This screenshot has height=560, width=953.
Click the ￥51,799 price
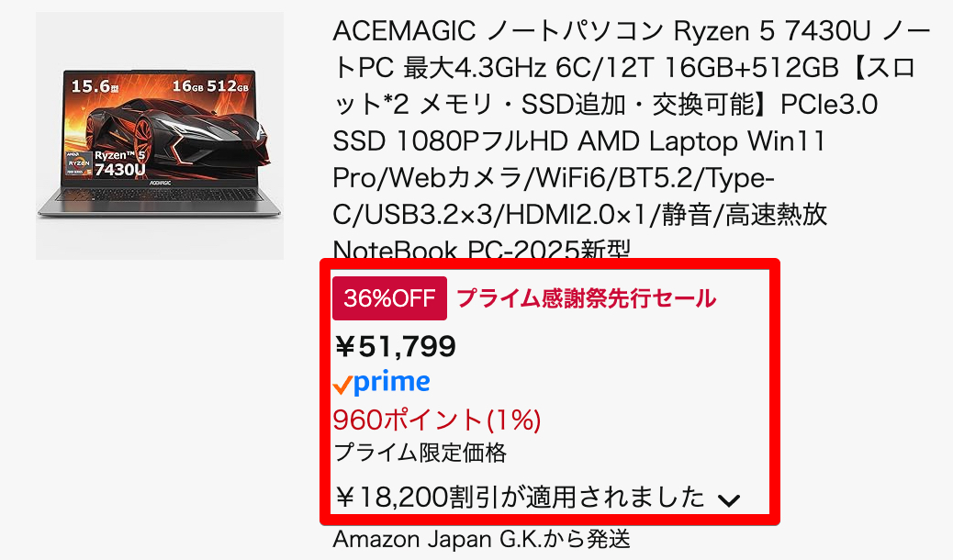pyautogui.click(x=395, y=347)
